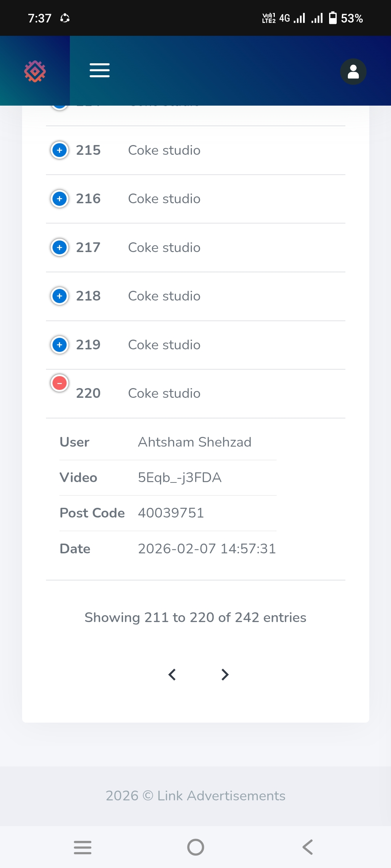The width and height of the screenshot is (391, 868).
Task: Select video ID 5Eqb_-j3FDA
Action: (180, 478)
